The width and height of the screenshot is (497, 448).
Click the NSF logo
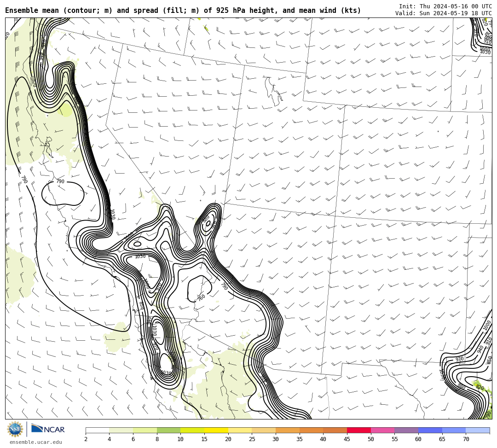coord(15,429)
